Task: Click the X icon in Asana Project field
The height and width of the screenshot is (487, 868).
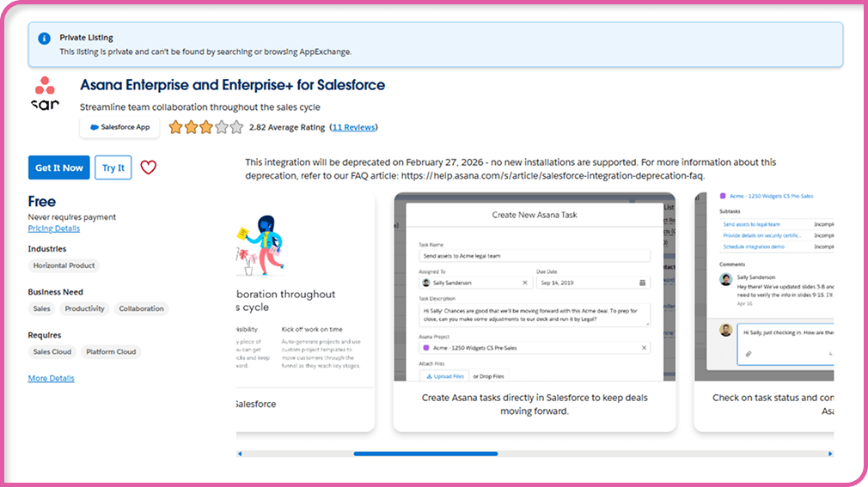Action: pyautogui.click(x=644, y=348)
